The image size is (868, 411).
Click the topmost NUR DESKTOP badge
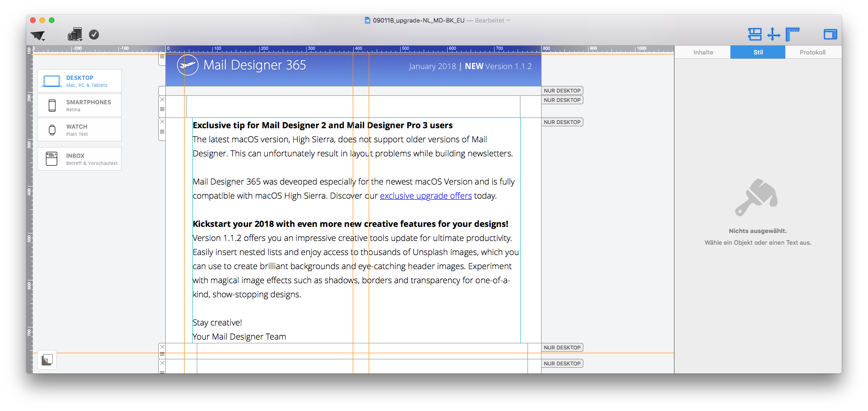[562, 91]
